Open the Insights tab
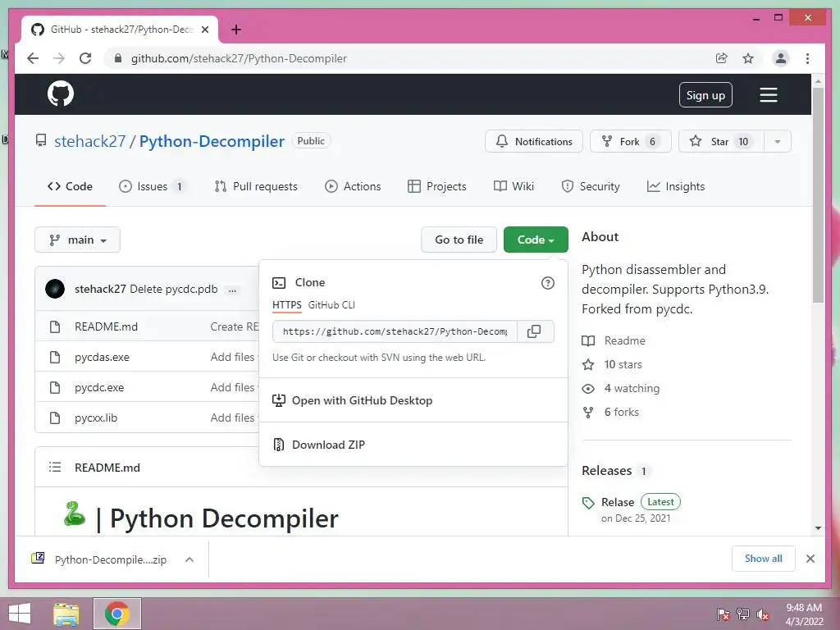The width and height of the screenshot is (840, 630). [676, 186]
